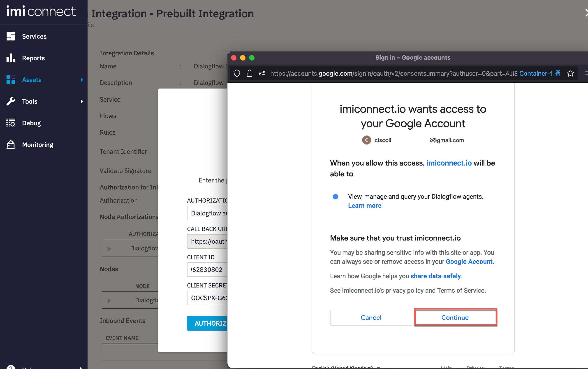Click the Tools wrench icon

click(11, 101)
